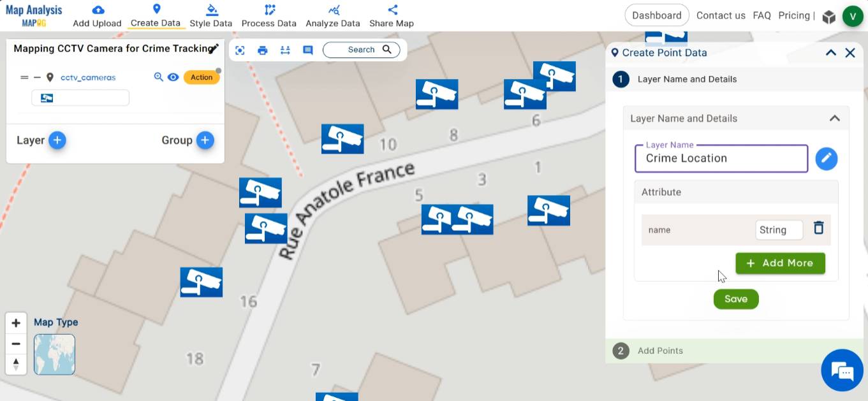Viewport: 868px width, 401px height.
Task: Delete the name attribute with trash icon
Action: (819, 228)
